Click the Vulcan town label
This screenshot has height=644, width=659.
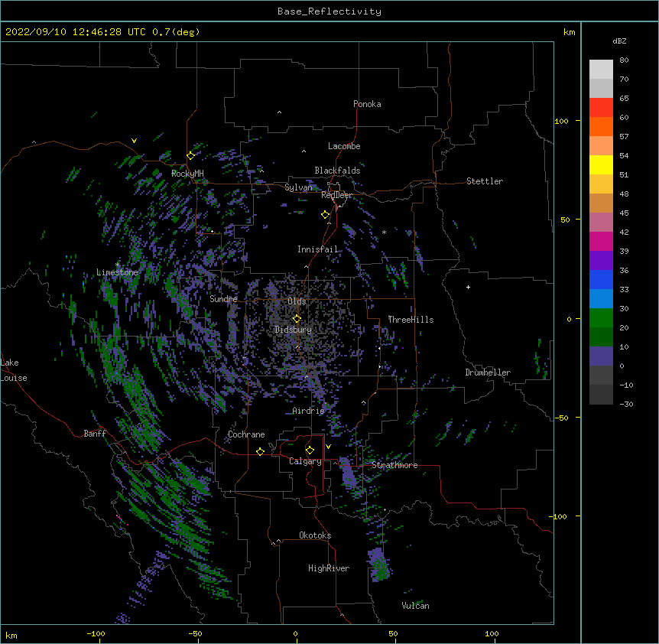(415, 606)
